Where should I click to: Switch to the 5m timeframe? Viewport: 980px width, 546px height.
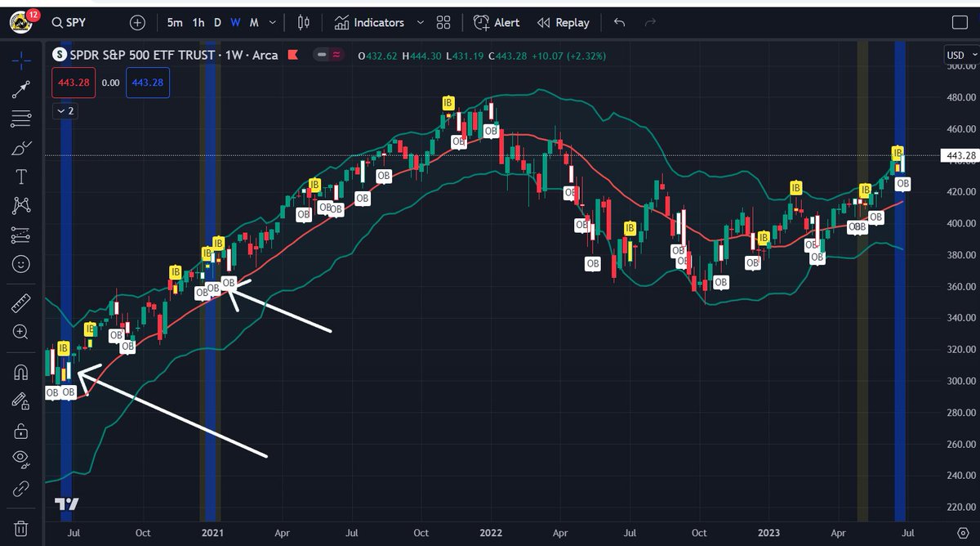click(x=175, y=23)
